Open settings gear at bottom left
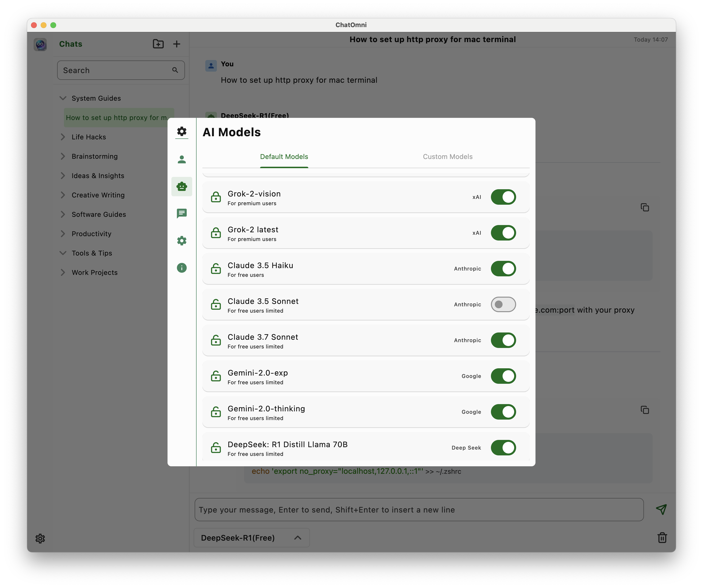 point(40,538)
